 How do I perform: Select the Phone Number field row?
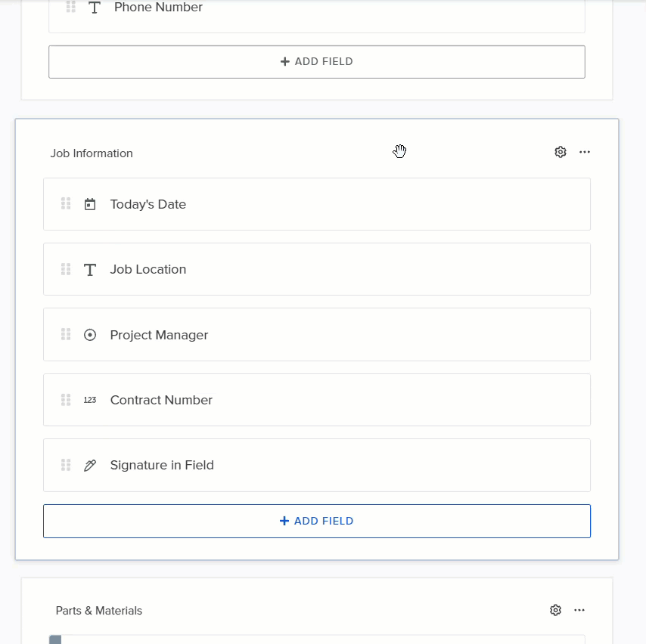click(317, 12)
